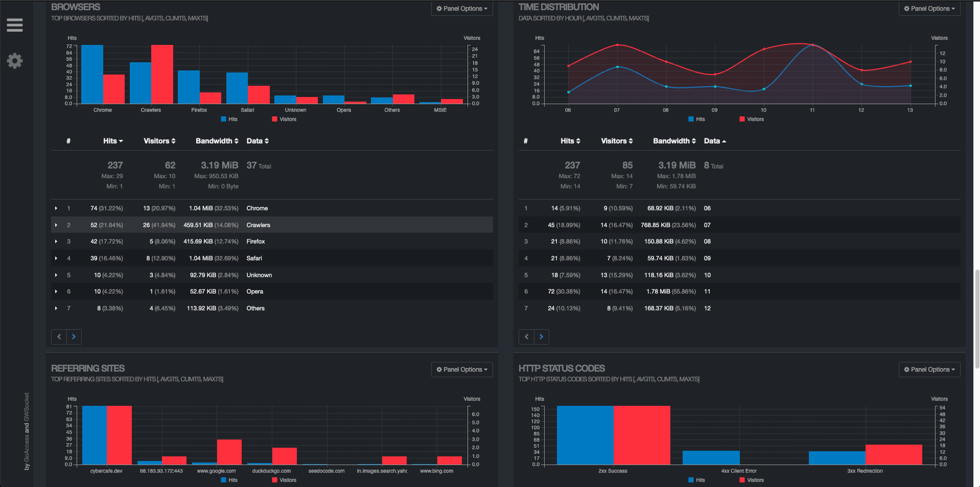Viewport: 980px width, 487px height.
Task: Open the settings gear in the left sidebar
Action: [15, 60]
